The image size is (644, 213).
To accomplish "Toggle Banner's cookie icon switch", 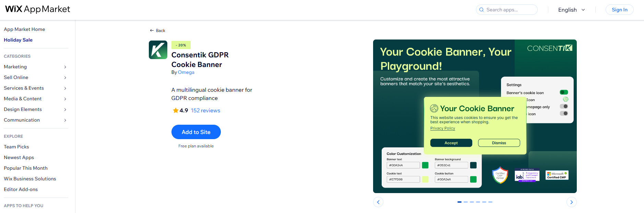I will click(x=564, y=92).
